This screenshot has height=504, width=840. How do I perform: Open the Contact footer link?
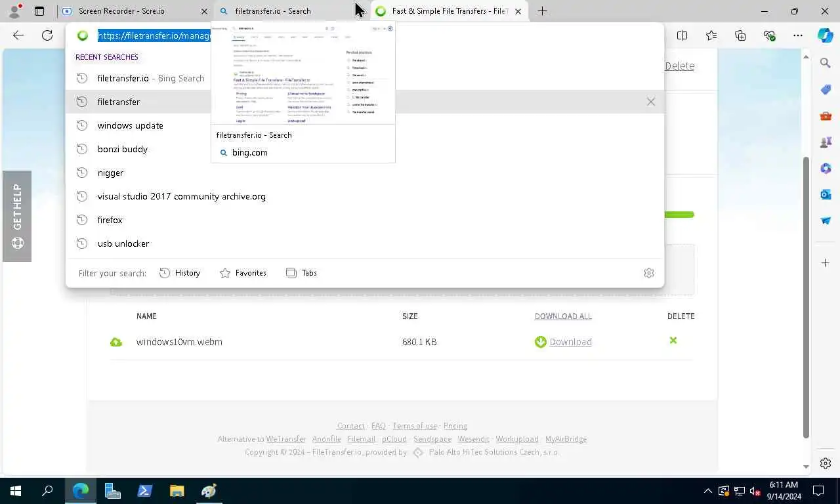(350, 426)
